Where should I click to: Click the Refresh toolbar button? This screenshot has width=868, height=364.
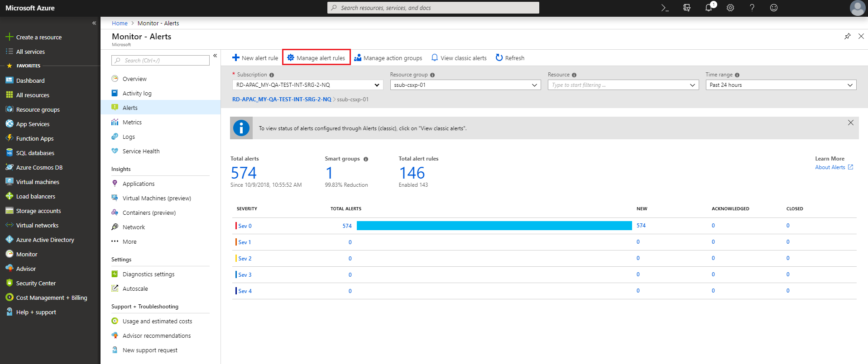pyautogui.click(x=510, y=58)
